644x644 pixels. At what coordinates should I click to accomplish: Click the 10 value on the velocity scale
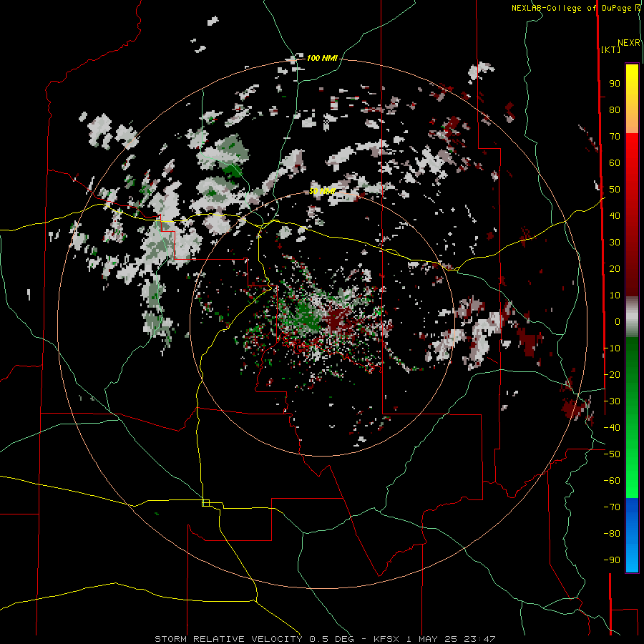click(615, 296)
